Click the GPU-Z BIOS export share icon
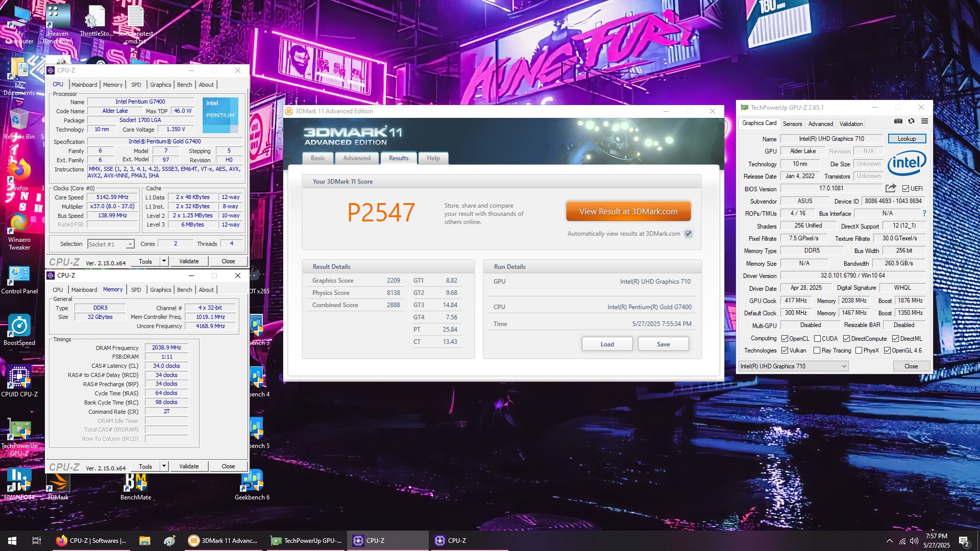 (891, 188)
